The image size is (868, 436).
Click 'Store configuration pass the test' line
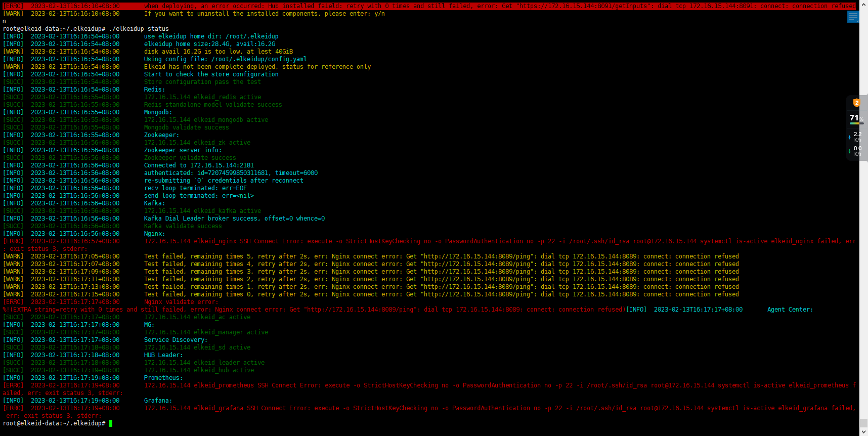(203, 82)
